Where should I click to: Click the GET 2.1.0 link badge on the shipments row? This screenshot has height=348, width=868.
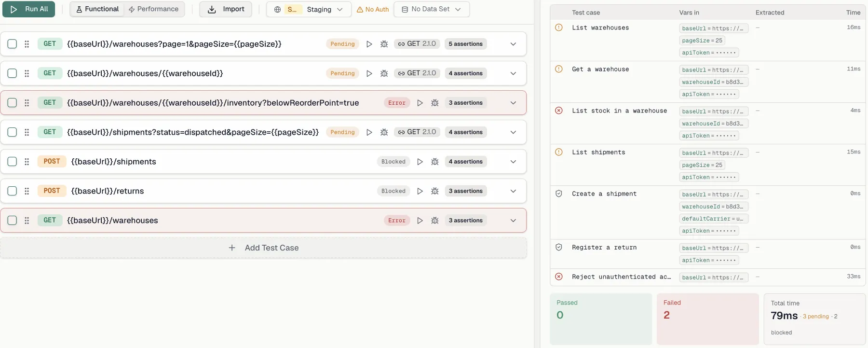point(417,132)
